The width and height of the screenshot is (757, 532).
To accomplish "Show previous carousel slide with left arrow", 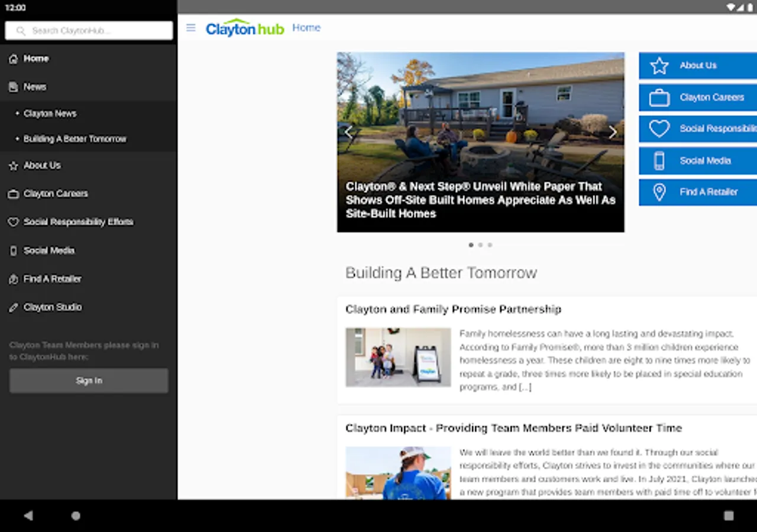I will [348, 132].
